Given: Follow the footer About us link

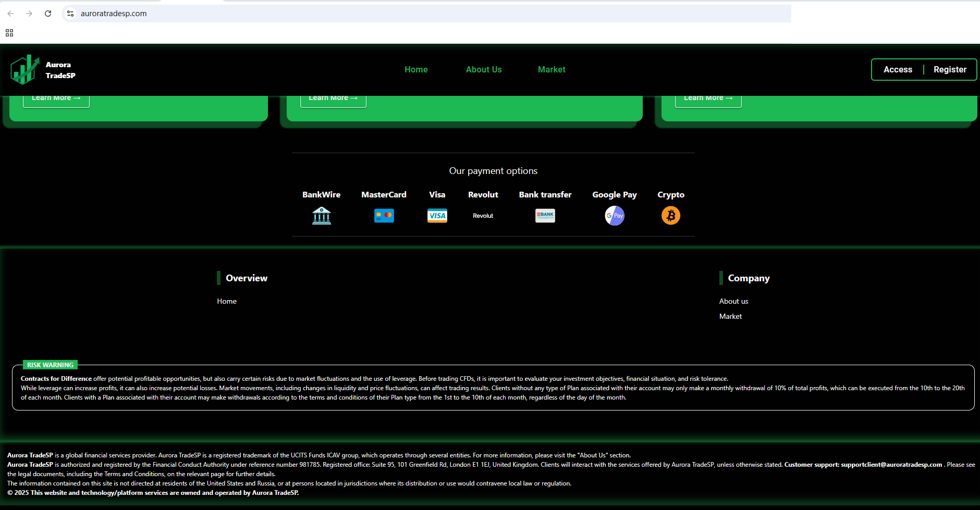Looking at the screenshot, I should tap(733, 301).
